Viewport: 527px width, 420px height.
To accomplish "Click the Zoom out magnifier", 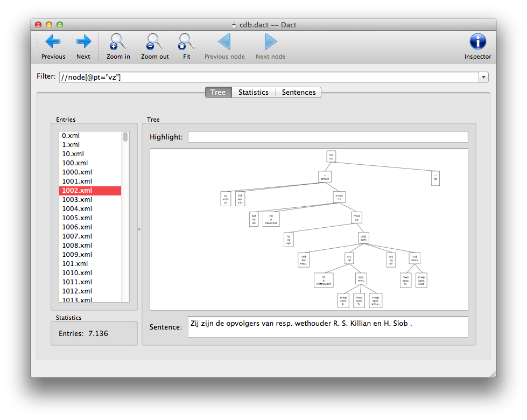I will (x=154, y=41).
